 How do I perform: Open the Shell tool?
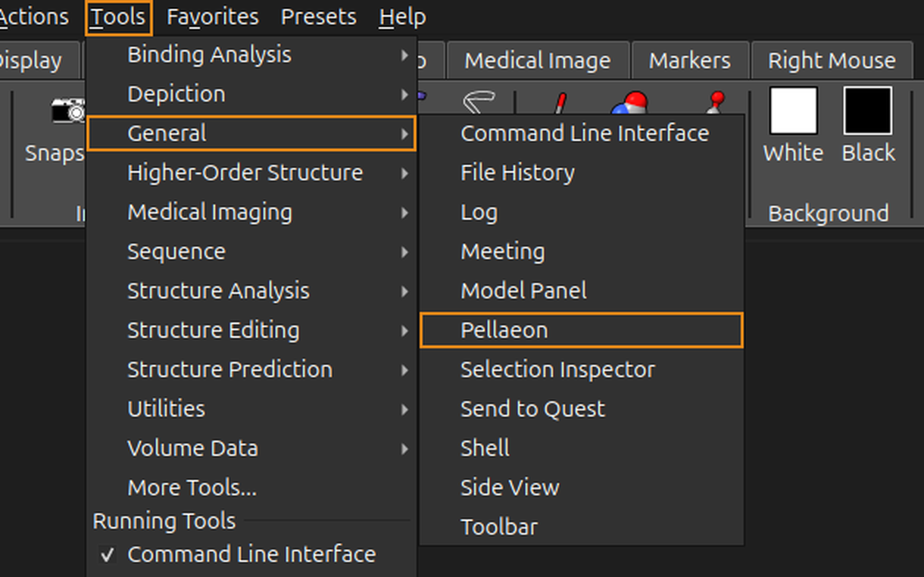click(582, 448)
